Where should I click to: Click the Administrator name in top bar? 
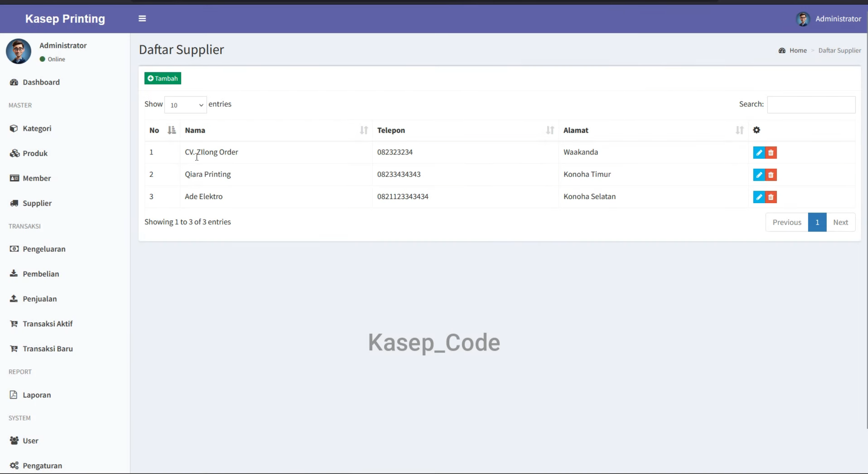click(838, 19)
